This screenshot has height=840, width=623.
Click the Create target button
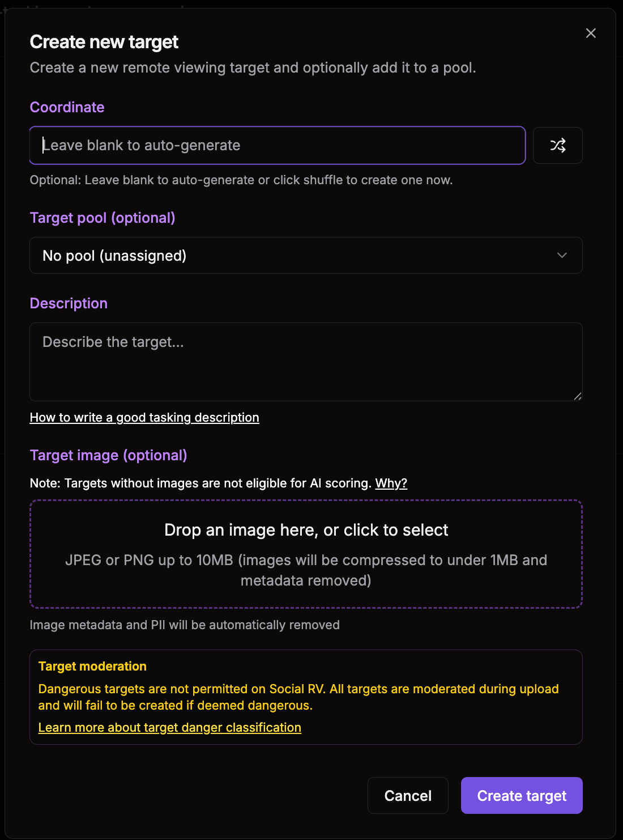pos(522,796)
